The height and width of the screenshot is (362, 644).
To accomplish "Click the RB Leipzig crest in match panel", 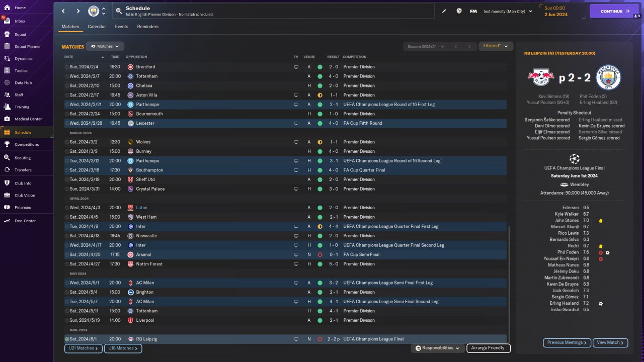I will (x=541, y=77).
